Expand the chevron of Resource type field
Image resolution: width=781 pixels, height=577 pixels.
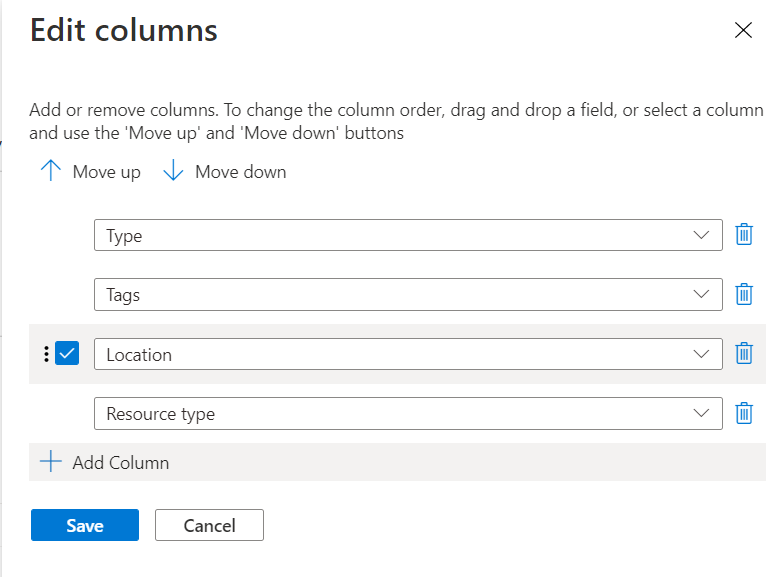point(701,414)
